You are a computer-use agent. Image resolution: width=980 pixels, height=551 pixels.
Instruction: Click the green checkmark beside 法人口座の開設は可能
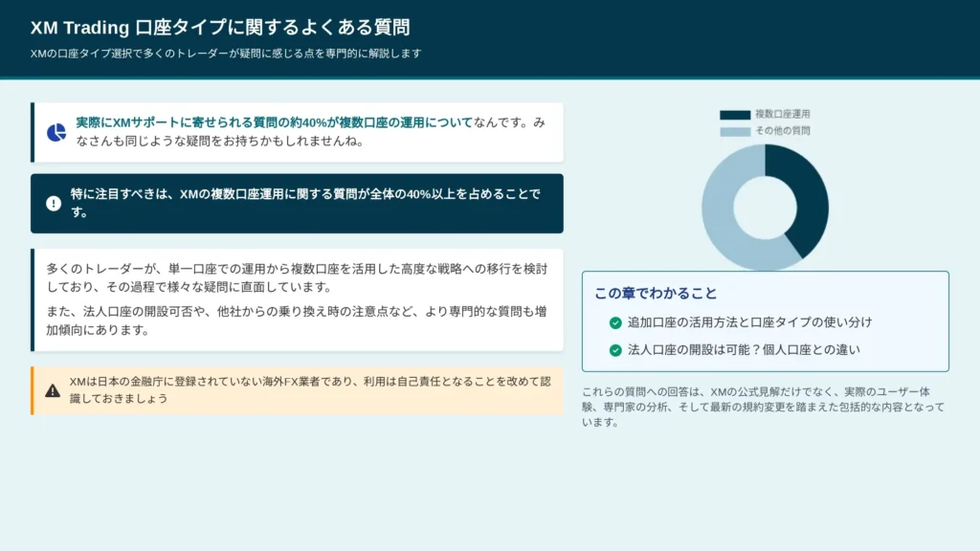tap(615, 350)
